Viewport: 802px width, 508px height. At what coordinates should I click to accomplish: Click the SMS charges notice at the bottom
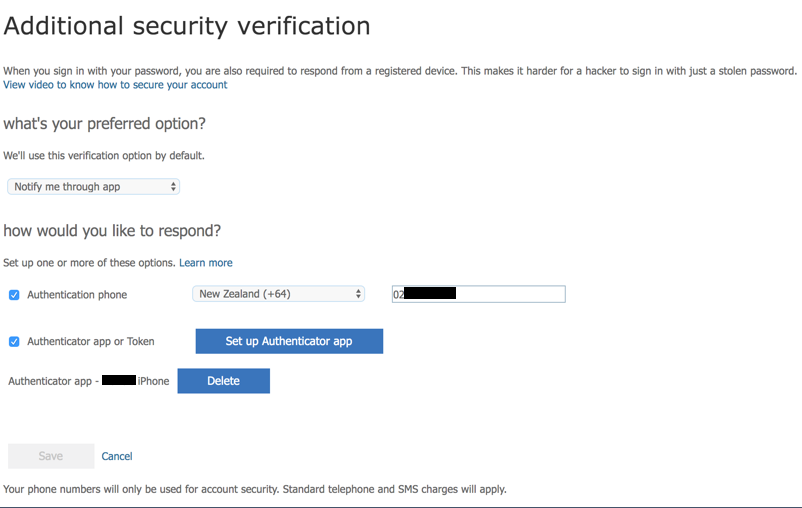tap(255, 489)
